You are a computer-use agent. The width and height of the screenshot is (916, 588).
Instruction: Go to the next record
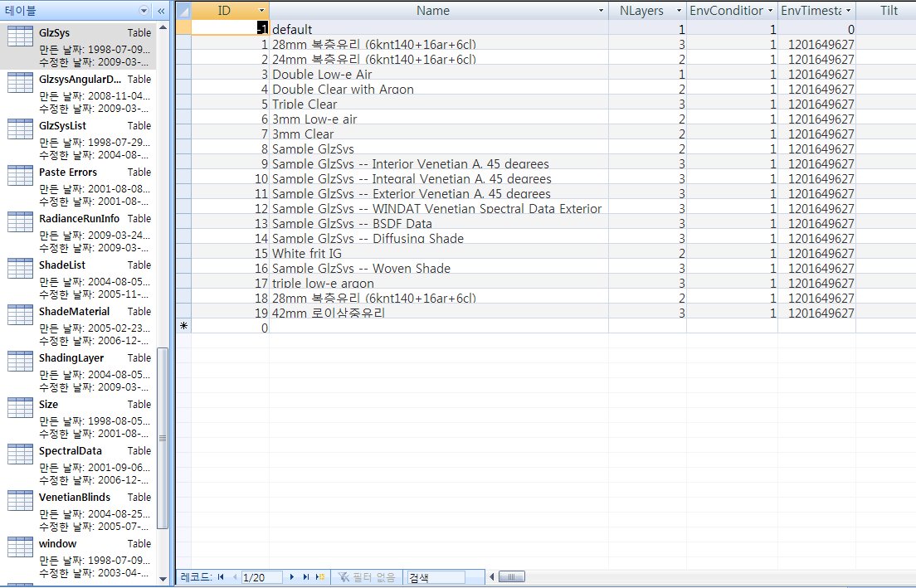click(x=292, y=576)
